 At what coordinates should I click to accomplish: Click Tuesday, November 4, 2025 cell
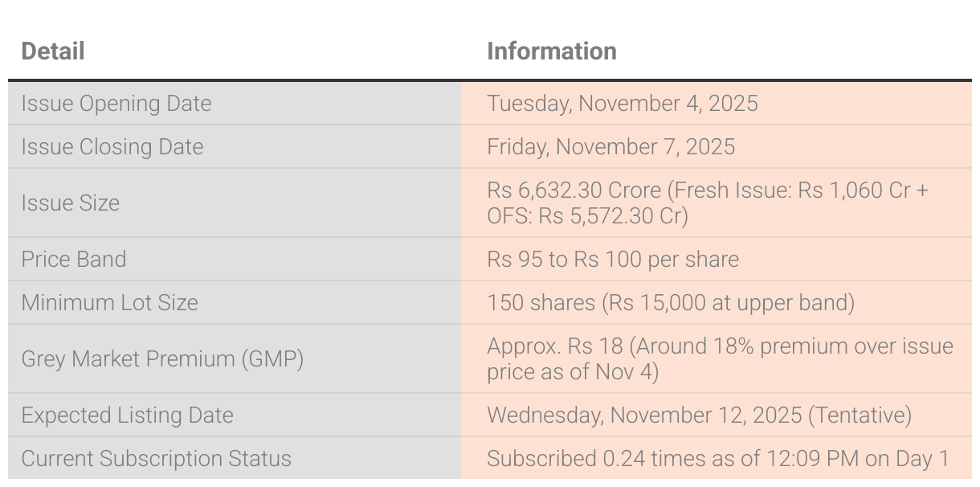[x=622, y=104]
